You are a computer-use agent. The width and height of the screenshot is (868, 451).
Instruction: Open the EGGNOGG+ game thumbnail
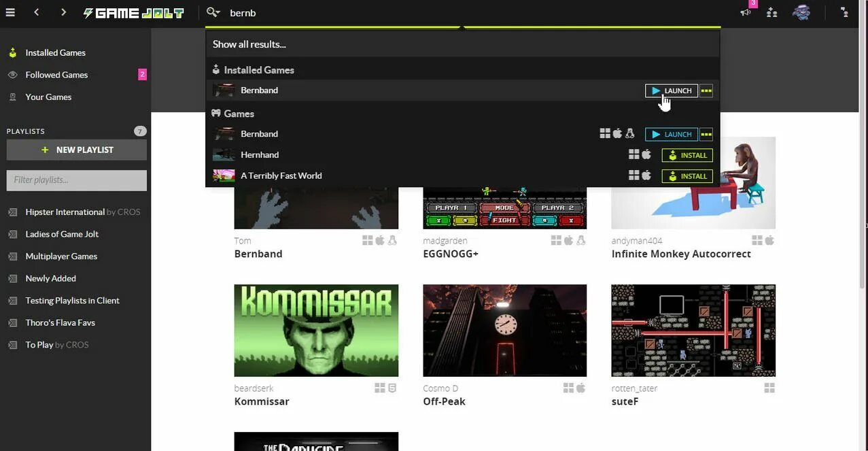point(504,208)
